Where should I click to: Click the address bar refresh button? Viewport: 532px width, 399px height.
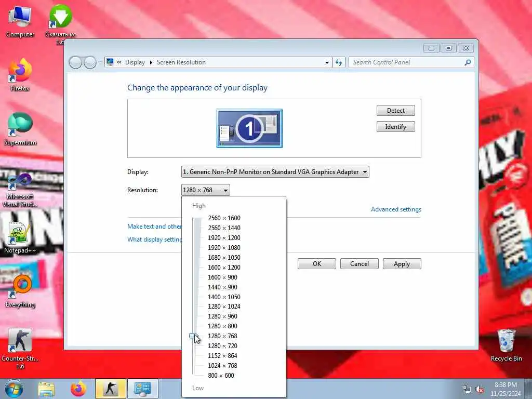click(x=339, y=62)
